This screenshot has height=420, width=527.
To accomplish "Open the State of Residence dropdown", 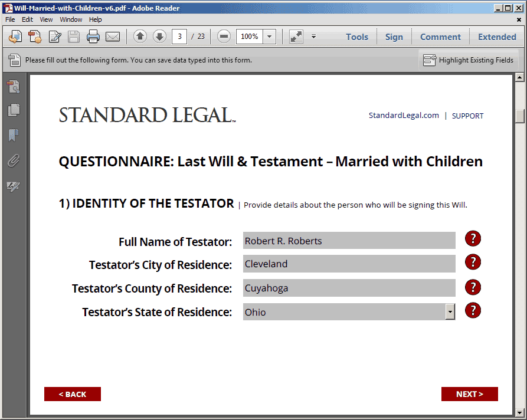I will [450, 312].
